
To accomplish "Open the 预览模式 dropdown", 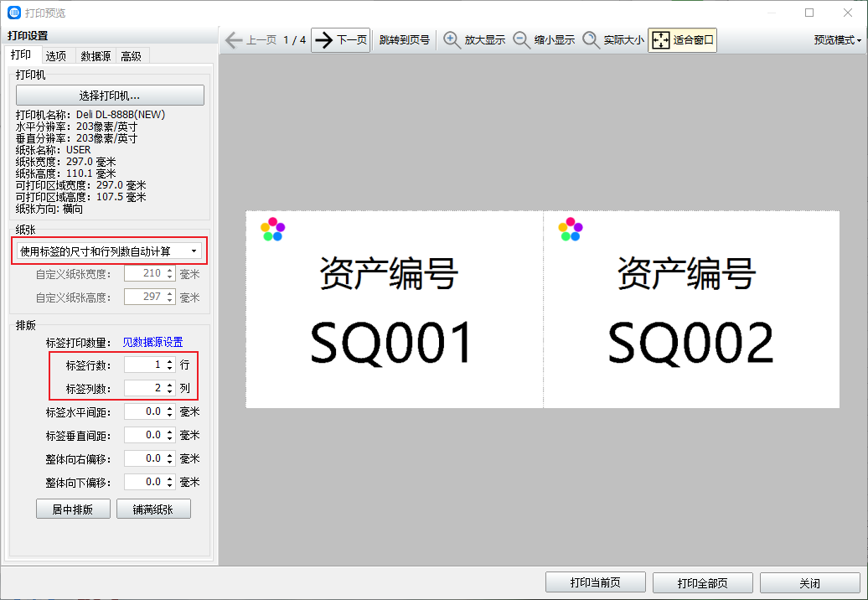I will tap(838, 40).
